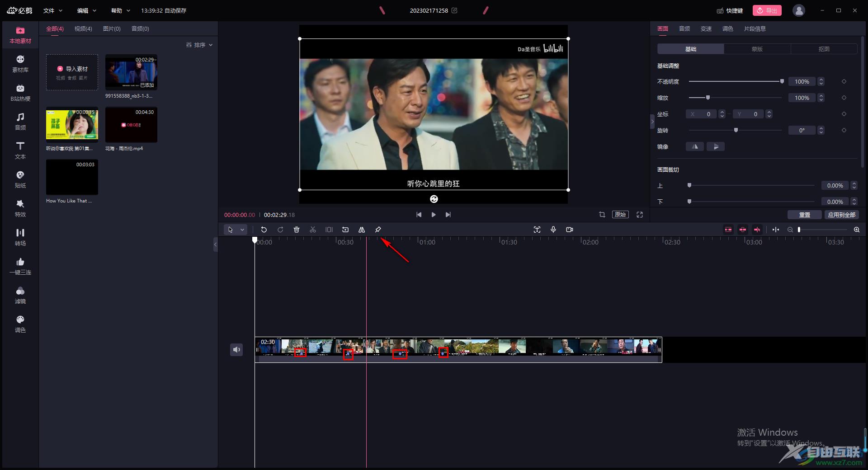Switch to 音频(0) media tab

pyautogui.click(x=140, y=28)
